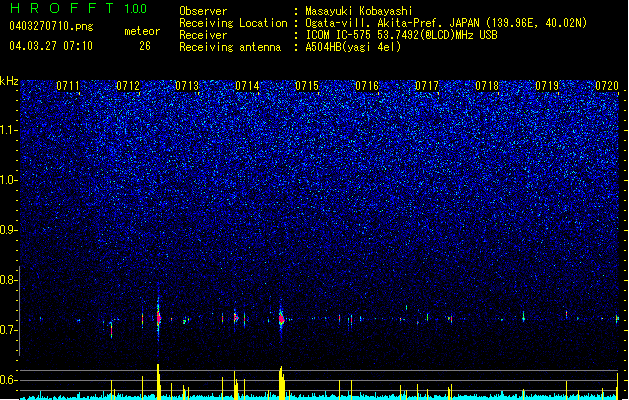The height and width of the screenshot is (400, 629).
Task: Click the 1.0 kHz axis label
Action: [9, 180]
